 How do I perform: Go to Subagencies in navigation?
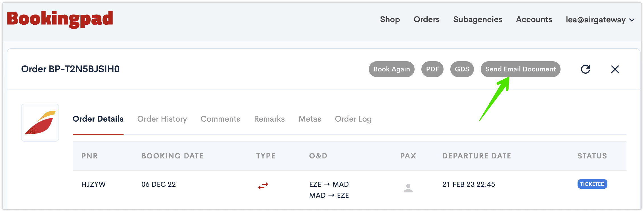pos(478,19)
